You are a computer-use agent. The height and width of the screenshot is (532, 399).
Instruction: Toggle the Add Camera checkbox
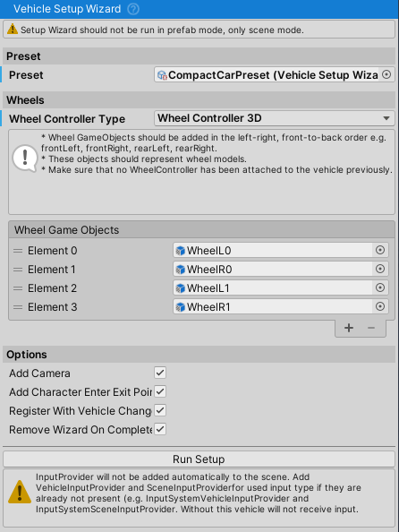pyautogui.click(x=160, y=373)
